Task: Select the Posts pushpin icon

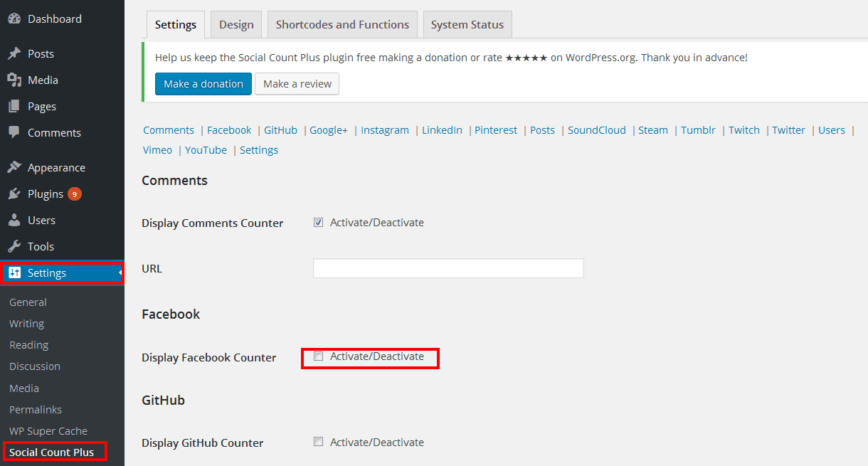Action: (x=16, y=53)
